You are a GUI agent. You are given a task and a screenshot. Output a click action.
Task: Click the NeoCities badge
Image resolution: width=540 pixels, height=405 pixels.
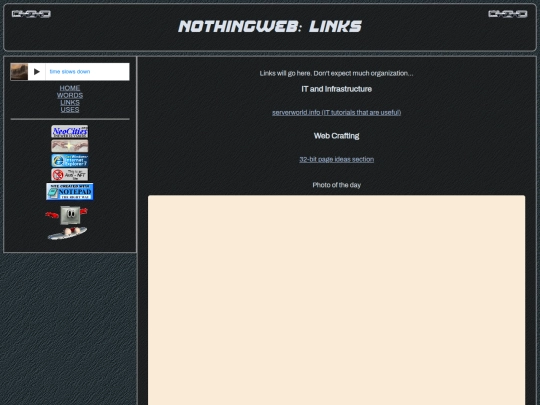(70, 132)
